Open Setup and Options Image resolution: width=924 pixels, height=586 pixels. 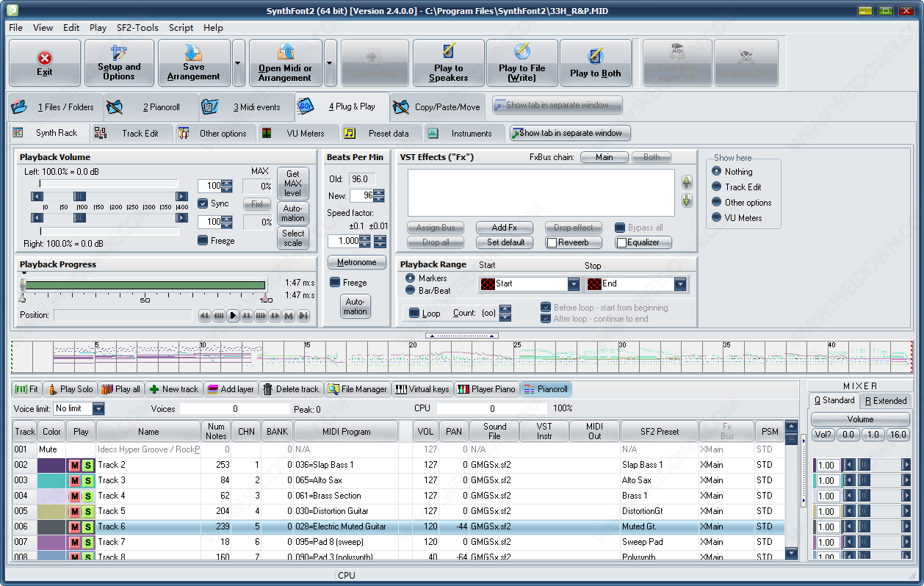coord(119,63)
